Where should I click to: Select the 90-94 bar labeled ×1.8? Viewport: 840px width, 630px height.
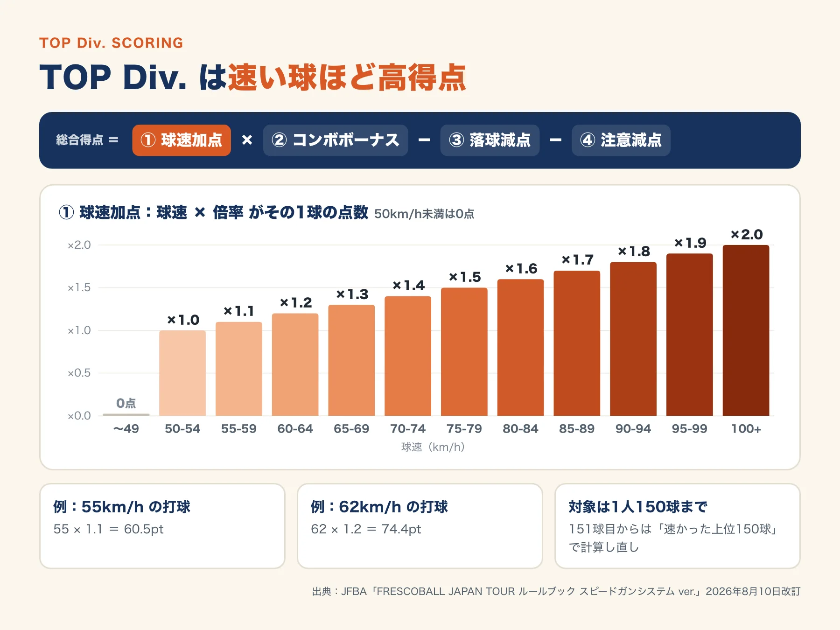pyautogui.click(x=633, y=339)
